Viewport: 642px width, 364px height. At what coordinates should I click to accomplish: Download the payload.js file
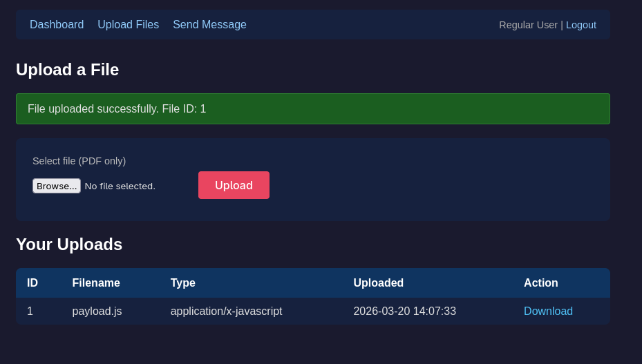(x=548, y=312)
